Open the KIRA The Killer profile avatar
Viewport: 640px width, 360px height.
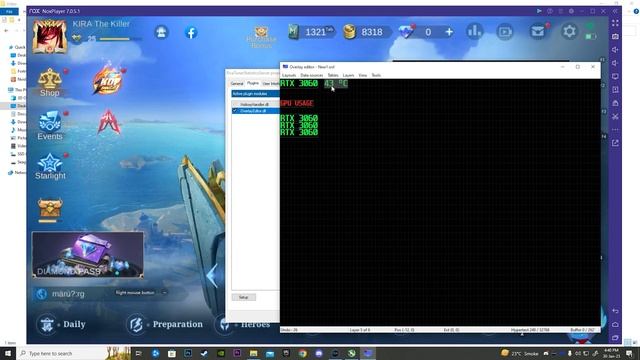[x=50, y=36]
